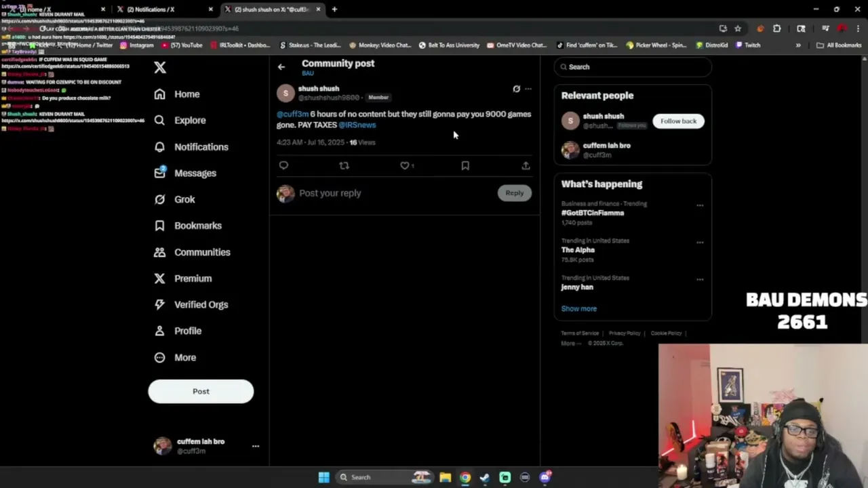The height and width of the screenshot is (488, 868).
Task: Open the YouTube bookmark in bookmarks bar
Action: click(x=182, y=45)
